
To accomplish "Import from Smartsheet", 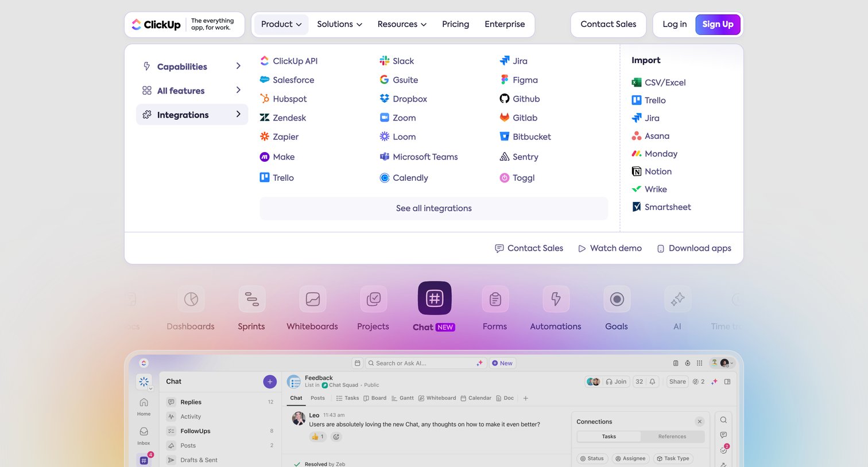I will [x=661, y=207].
